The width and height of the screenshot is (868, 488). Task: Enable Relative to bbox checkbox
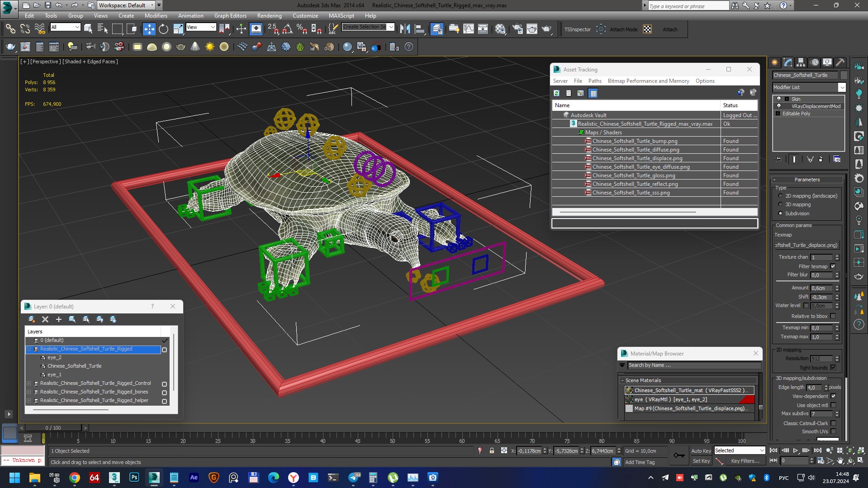tap(833, 316)
